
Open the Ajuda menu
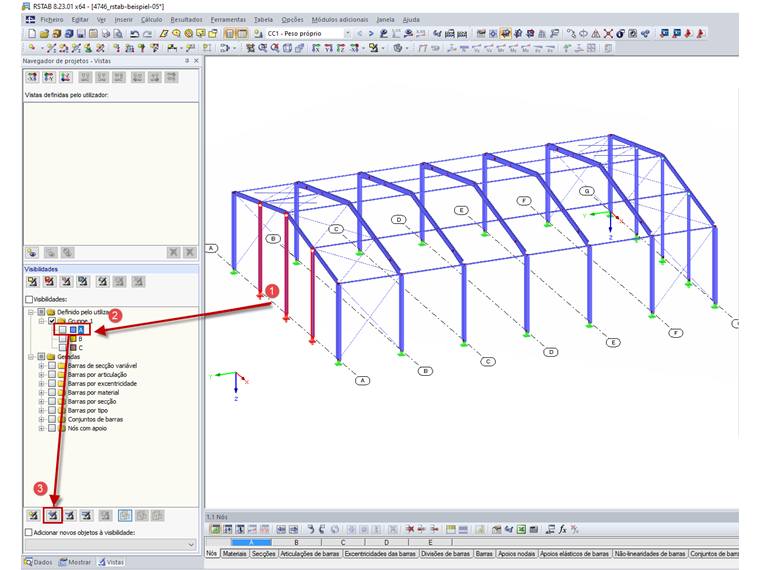(x=411, y=20)
